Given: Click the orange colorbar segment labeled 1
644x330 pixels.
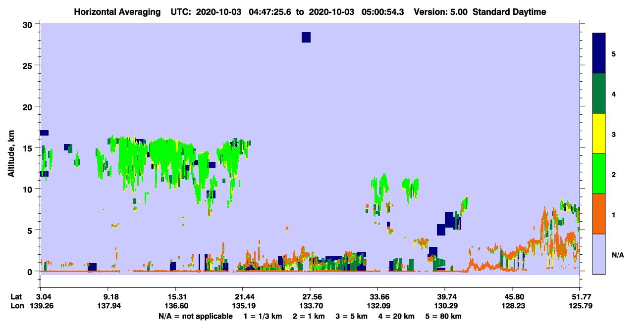Looking at the screenshot, I should click(599, 214).
